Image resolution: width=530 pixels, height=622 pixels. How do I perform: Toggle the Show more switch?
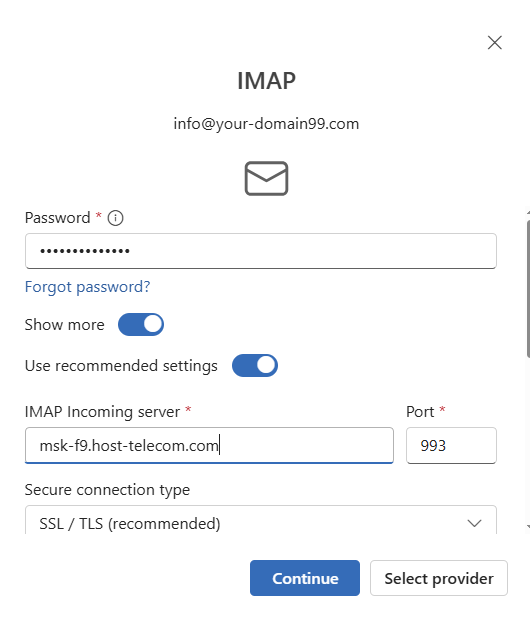click(x=141, y=324)
